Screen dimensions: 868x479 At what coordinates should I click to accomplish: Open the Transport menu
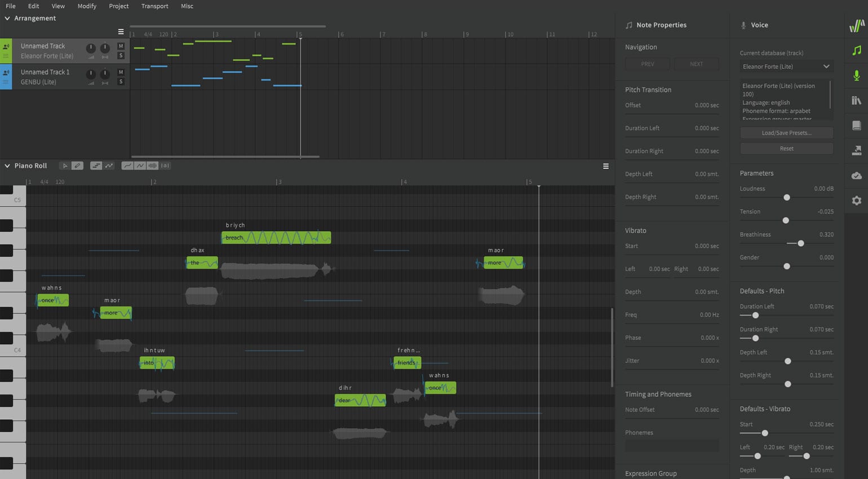click(x=154, y=6)
